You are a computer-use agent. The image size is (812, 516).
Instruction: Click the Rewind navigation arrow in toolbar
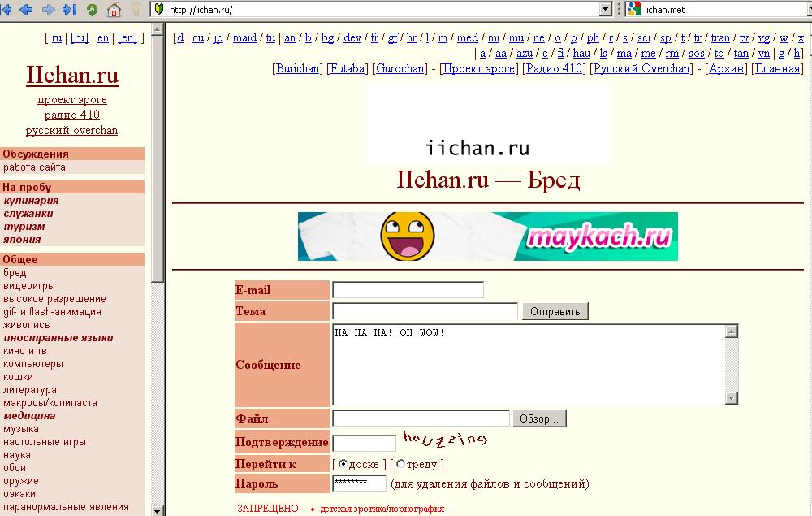6,10
